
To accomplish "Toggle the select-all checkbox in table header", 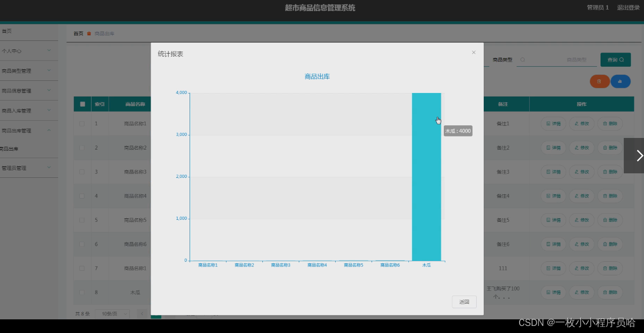I will pyautogui.click(x=82, y=104).
